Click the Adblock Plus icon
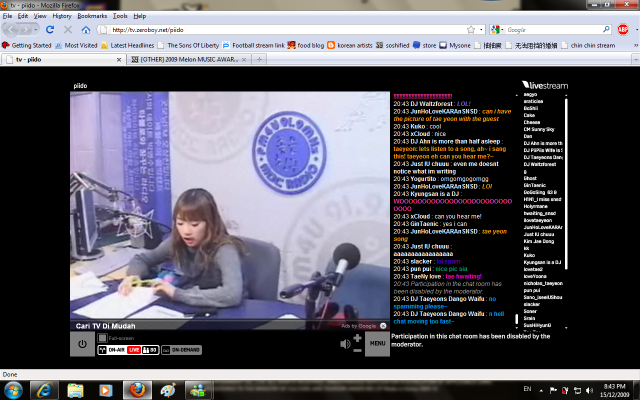This screenshot has height=400, width=640. tap(625, 30)
